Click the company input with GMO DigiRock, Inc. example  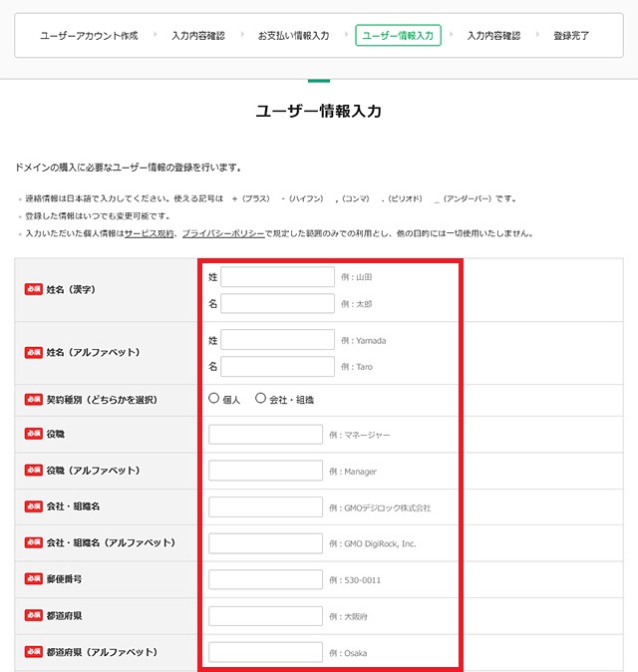[x=265, y=543]
